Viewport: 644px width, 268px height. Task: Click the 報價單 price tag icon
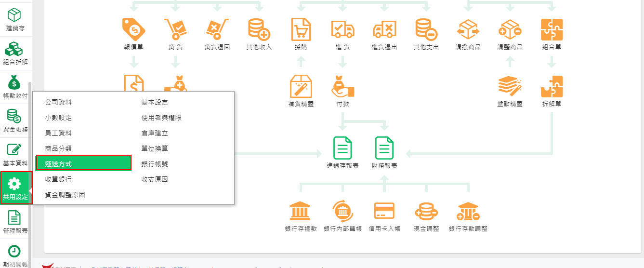point(133,29)
